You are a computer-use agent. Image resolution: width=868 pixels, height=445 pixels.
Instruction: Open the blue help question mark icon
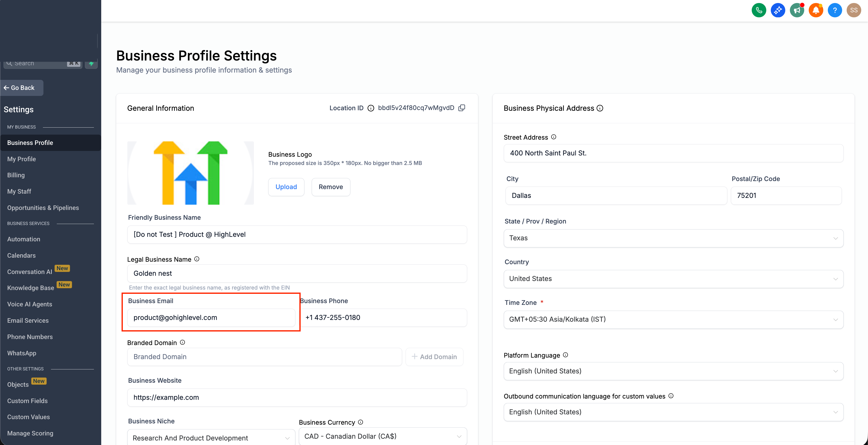835,10
